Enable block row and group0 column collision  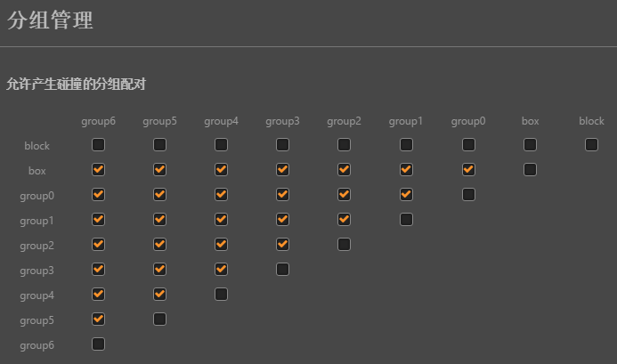pos(468,144)
